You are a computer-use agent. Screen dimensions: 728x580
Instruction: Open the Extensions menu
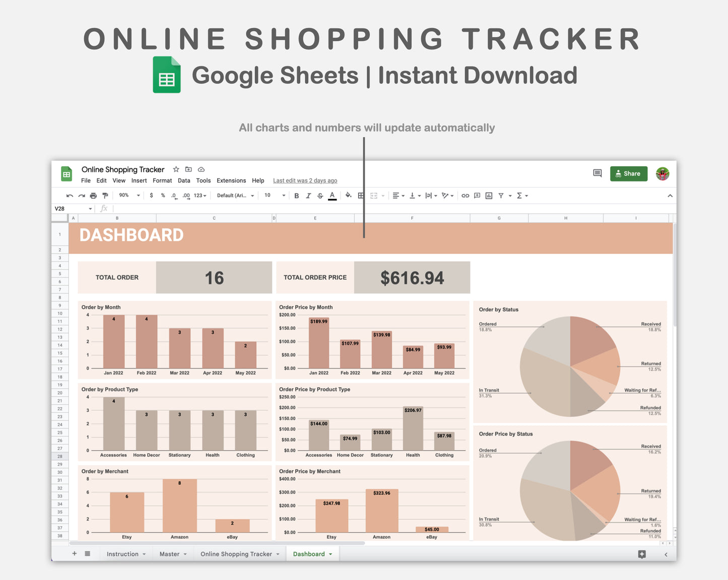[x=231, y=180]
